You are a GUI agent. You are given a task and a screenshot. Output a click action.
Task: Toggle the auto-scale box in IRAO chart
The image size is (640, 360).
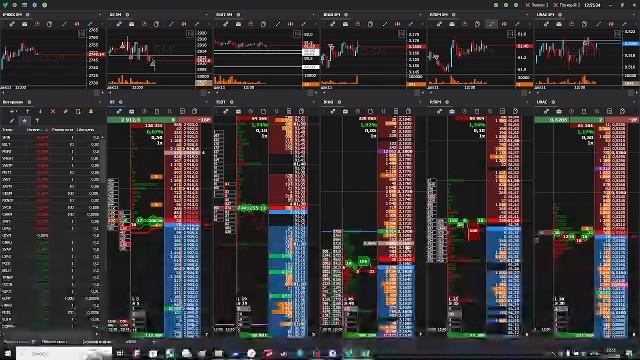pos(401,34)
